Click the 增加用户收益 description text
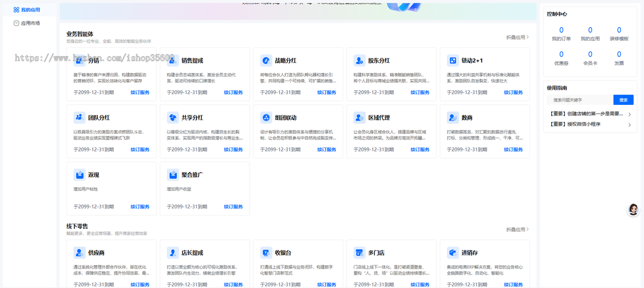Screen dimensions: 644x288 [x=179, y=189]
